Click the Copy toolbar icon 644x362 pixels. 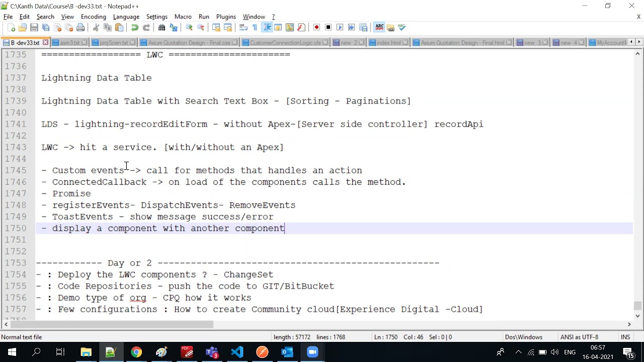pyautogui.click(x=108, y=28)
